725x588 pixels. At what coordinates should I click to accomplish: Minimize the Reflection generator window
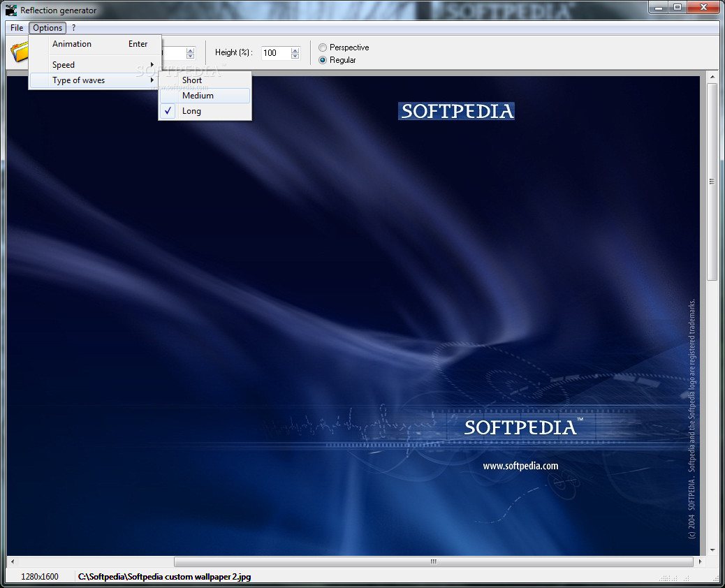(659, 8)
